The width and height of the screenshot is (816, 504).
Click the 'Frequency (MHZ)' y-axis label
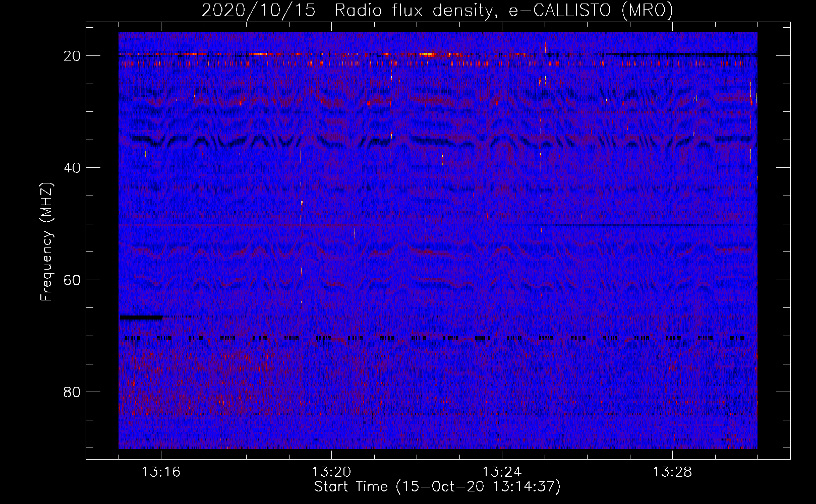point(46,242)
